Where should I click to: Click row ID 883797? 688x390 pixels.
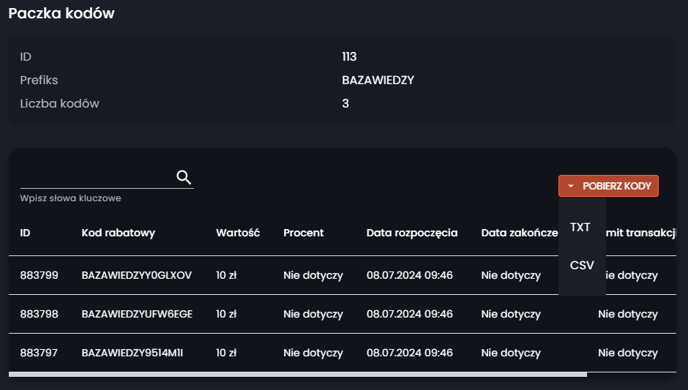coord(39,353)
